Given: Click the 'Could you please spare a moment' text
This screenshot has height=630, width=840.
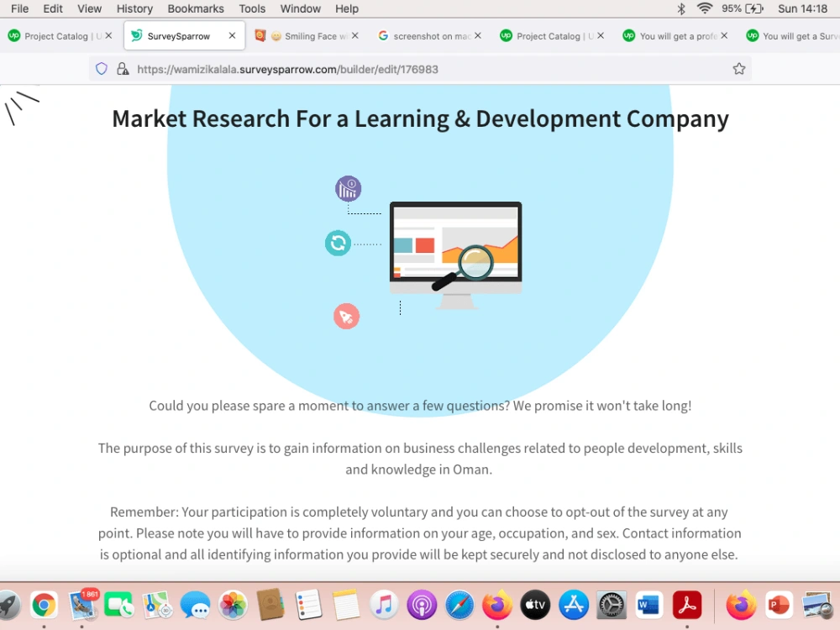Looking at the screenshot, I should click(420, 406).
